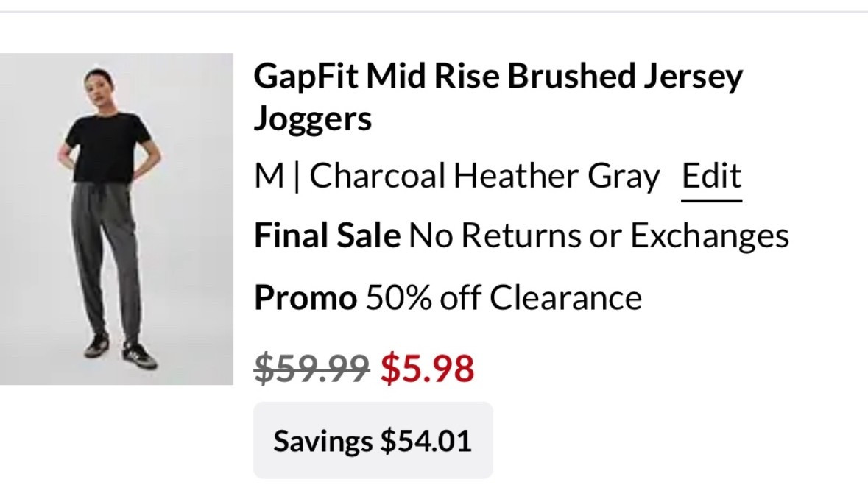Screen dimensions: 868x488
Task: Click the Charcoal Heather Gray color name
Action: 484,177
